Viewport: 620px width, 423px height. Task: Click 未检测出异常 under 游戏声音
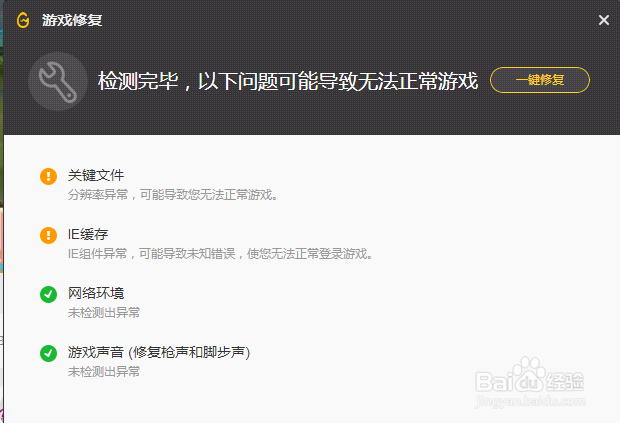click(104, 371)
